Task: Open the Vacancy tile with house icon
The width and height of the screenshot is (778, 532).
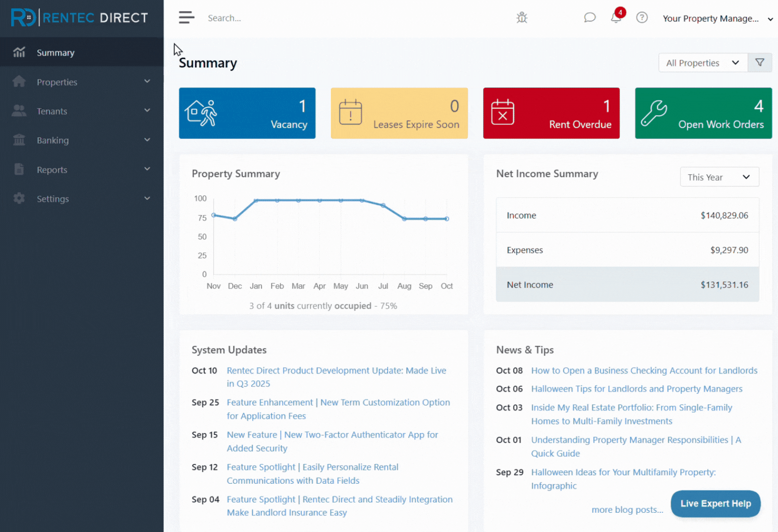Action: click(x=247, y=113)
